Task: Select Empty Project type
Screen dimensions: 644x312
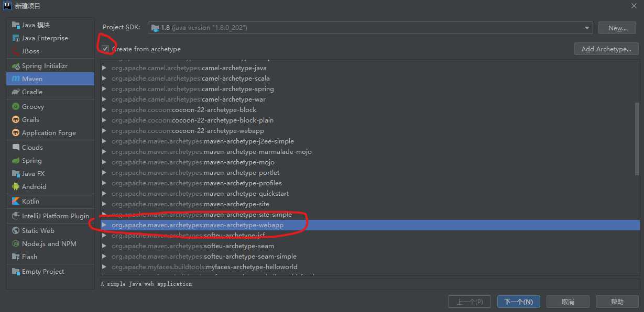Action: 50,272
